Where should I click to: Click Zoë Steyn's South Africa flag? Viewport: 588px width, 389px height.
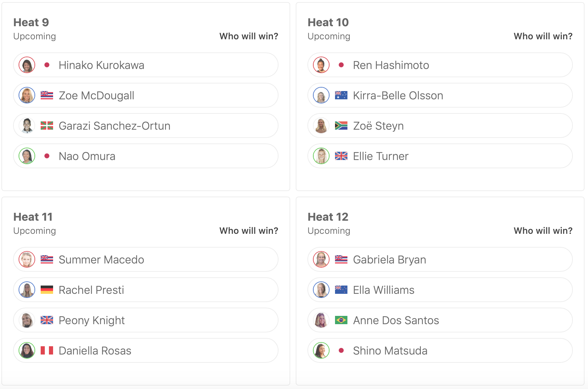click(x=341, y=126)
